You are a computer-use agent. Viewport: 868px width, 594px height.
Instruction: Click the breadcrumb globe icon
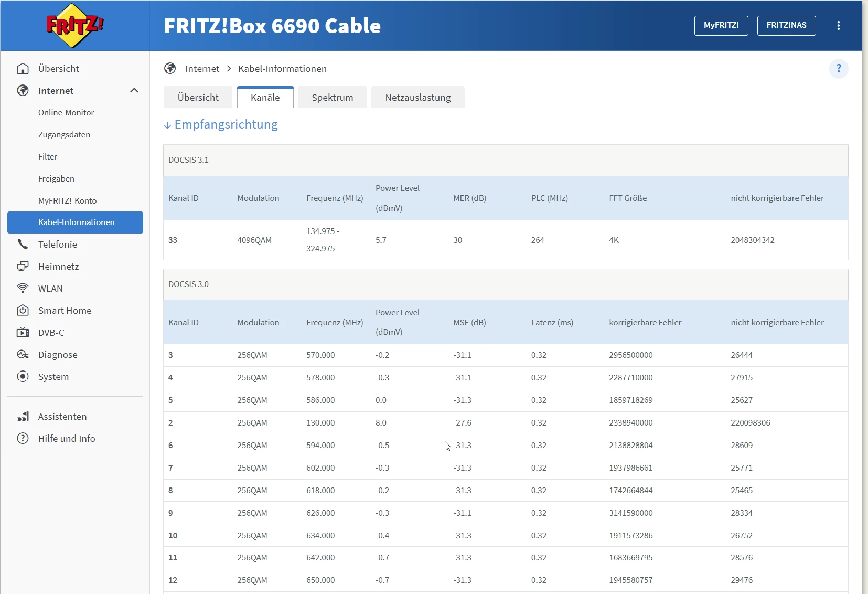click(170, 69)
